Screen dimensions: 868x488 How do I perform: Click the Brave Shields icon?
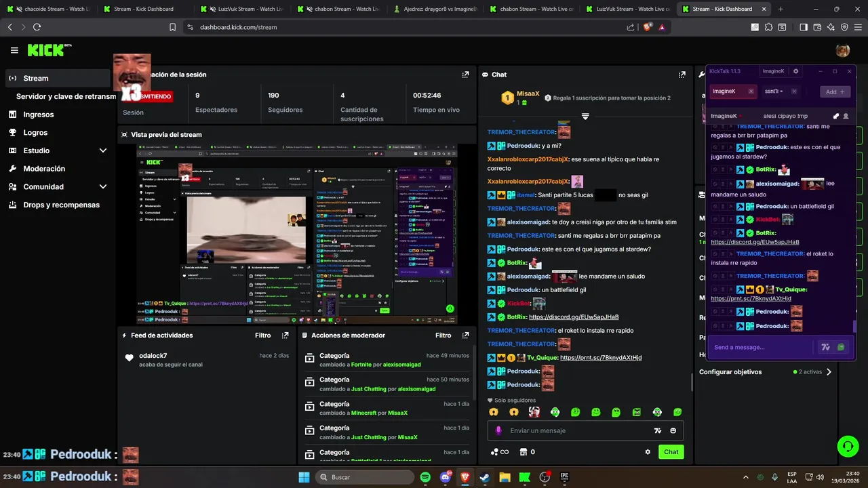point(648,27)
